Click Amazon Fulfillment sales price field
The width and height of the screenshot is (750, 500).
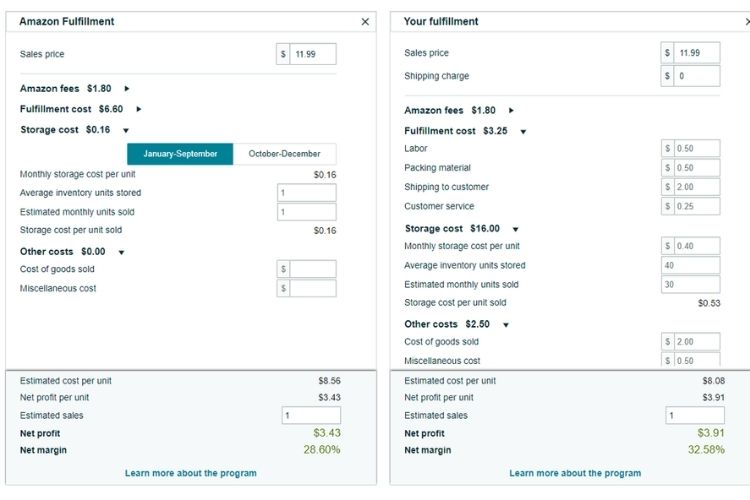(313, 54)
